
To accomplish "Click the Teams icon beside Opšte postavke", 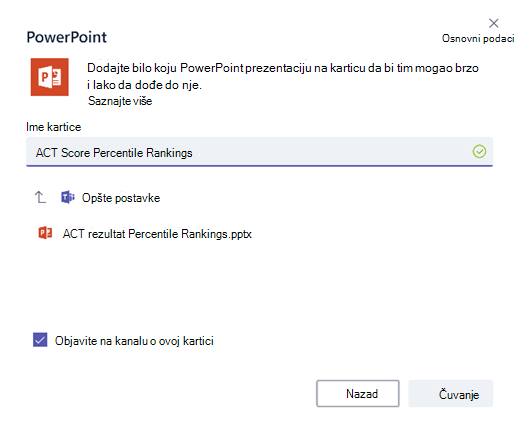I will pos(68,197).
